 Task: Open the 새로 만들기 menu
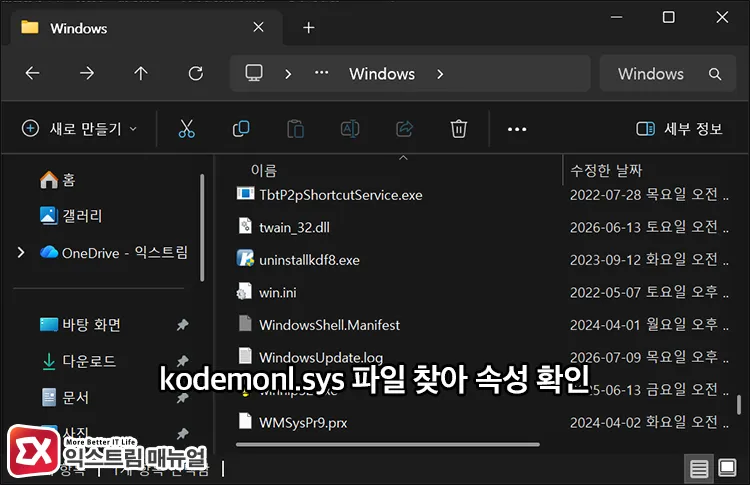click(79, 129)
